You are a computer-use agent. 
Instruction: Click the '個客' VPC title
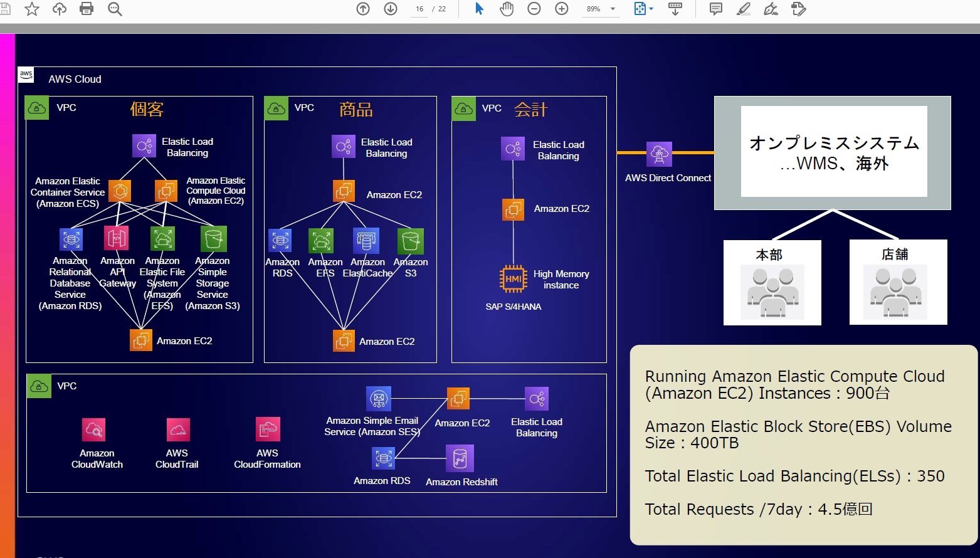147,109
